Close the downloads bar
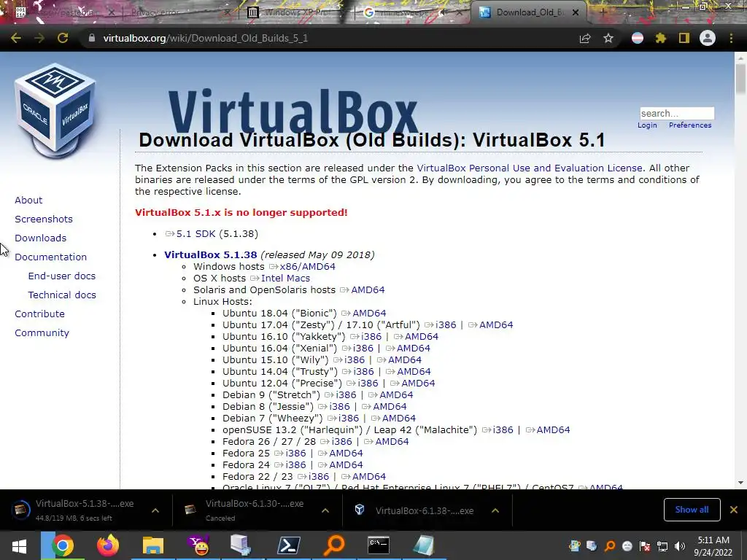This screenshot has height=560, width=747. click(x=734, y=510)
